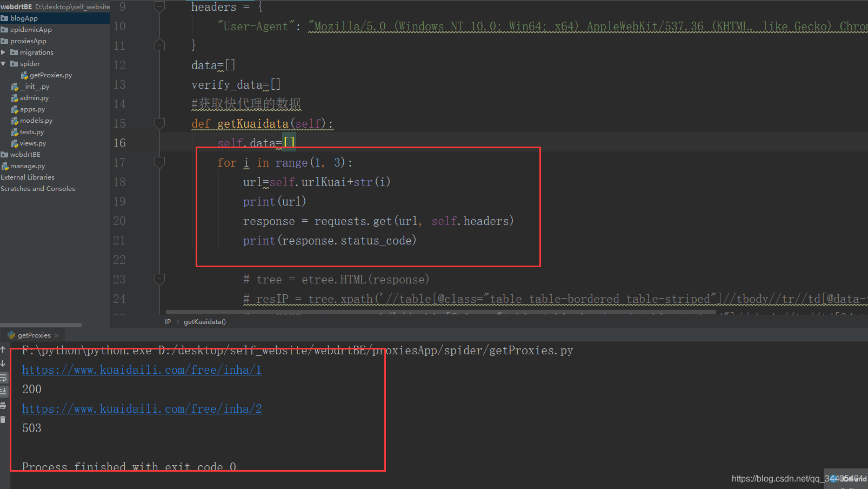Select models.py in the project tree
This screenshot has height=489, width=868.
(x=36, y=121)
